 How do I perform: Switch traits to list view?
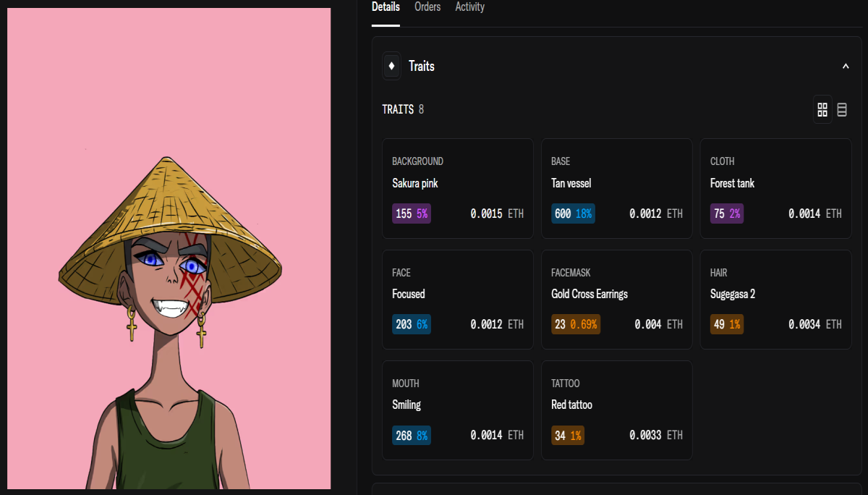842,109
